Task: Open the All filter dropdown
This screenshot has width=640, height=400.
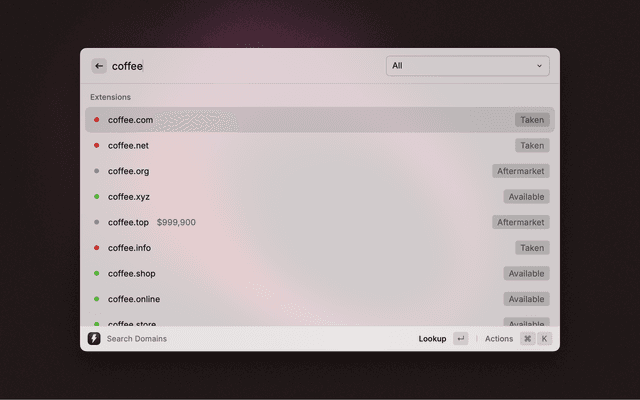Action: 467,66
